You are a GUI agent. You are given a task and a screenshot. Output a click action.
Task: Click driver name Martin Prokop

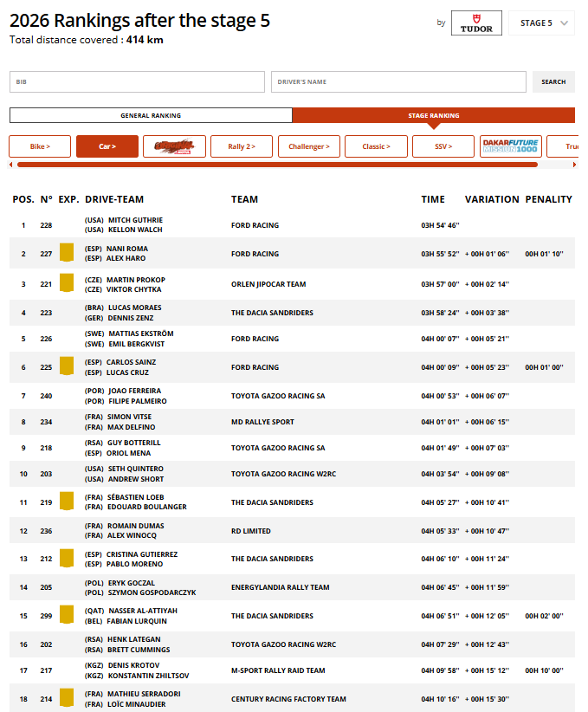136,280
